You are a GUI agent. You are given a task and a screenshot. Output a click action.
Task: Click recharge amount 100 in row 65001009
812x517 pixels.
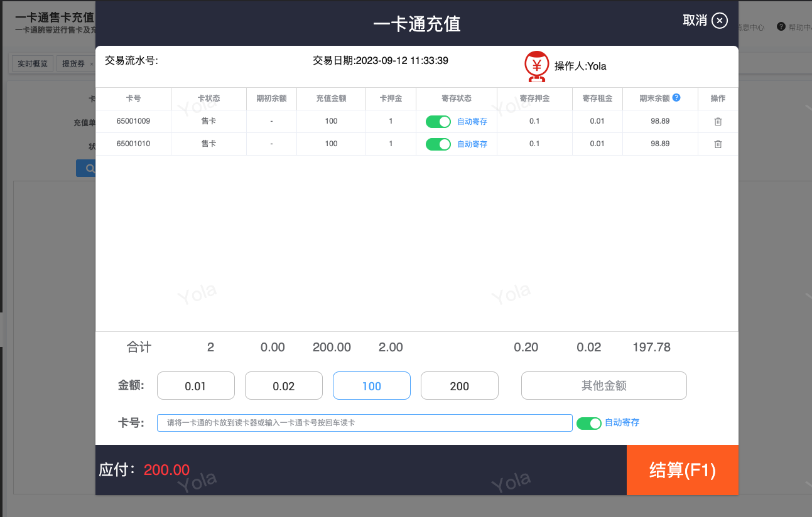pyautogui.click(x=332, y=121)
